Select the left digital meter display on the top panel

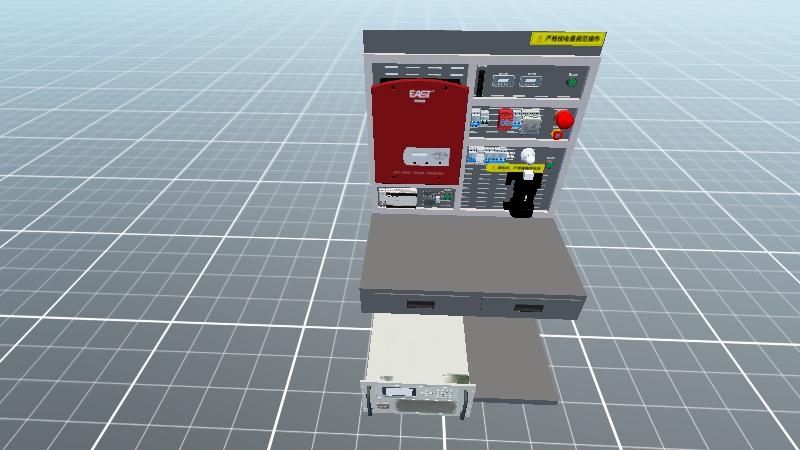tap(502, 81)
